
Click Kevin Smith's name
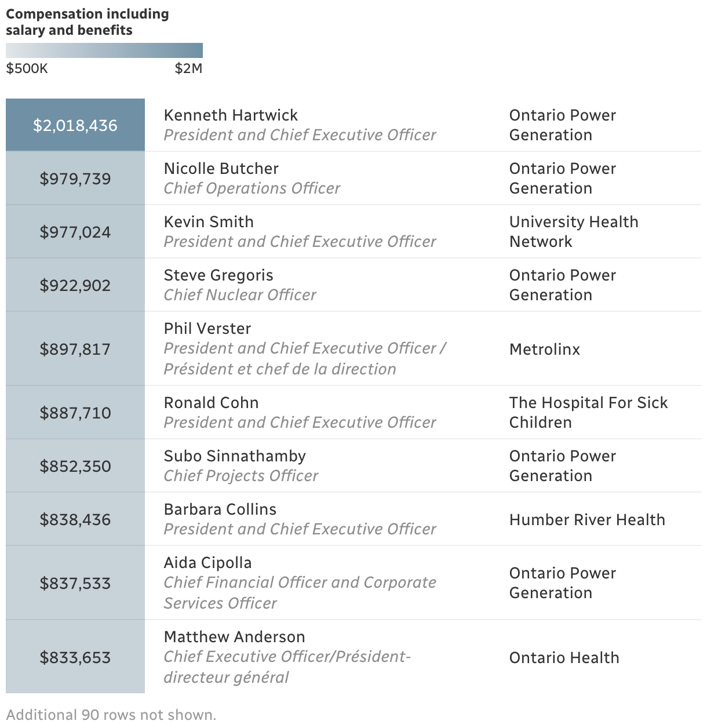tap(209, 222)
